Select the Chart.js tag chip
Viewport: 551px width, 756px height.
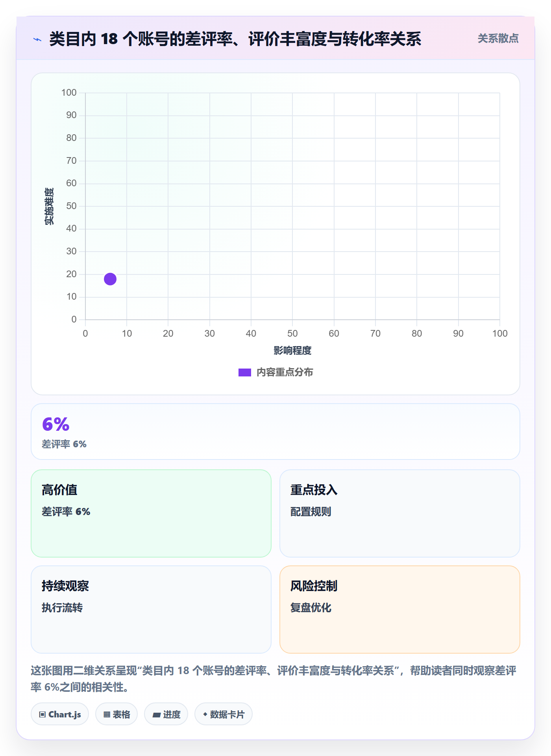[x=60, y=714]
